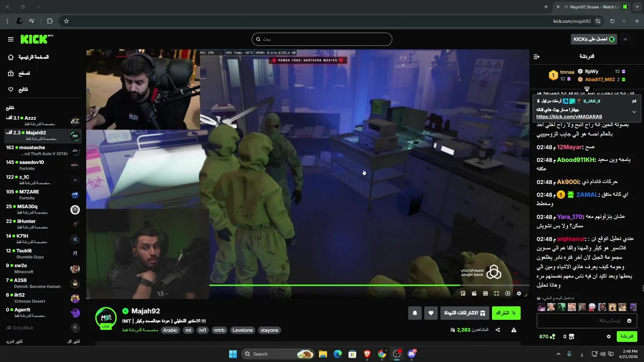Click username Yara_170 in chat

click(570, 217)
